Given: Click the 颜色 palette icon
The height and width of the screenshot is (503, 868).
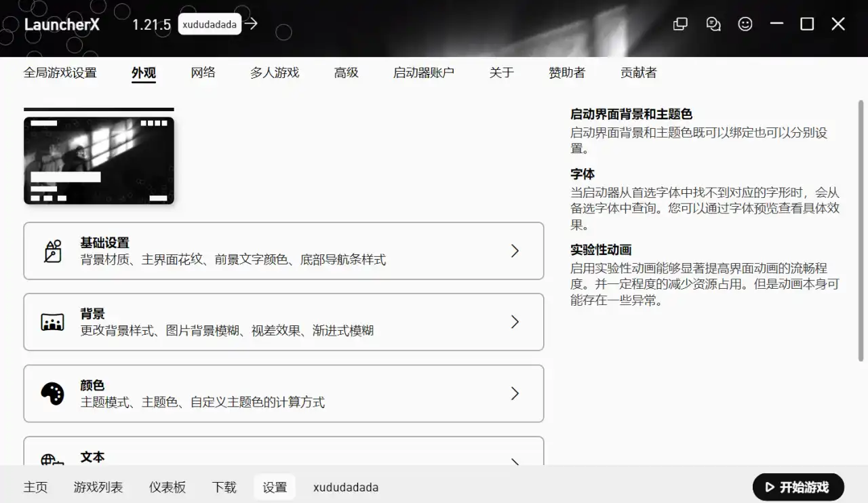Looking at the screenshot, I should (53, 393).
